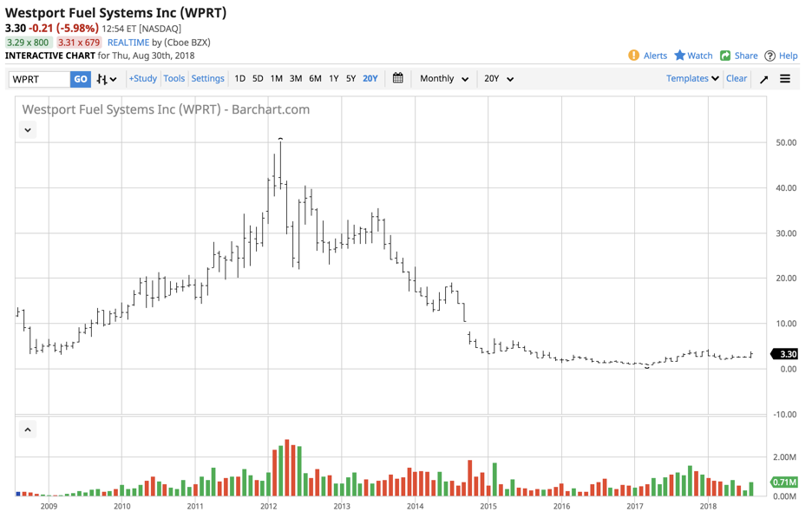Open the 20Y range dropdown
The image size is (812, 512).
497,78
